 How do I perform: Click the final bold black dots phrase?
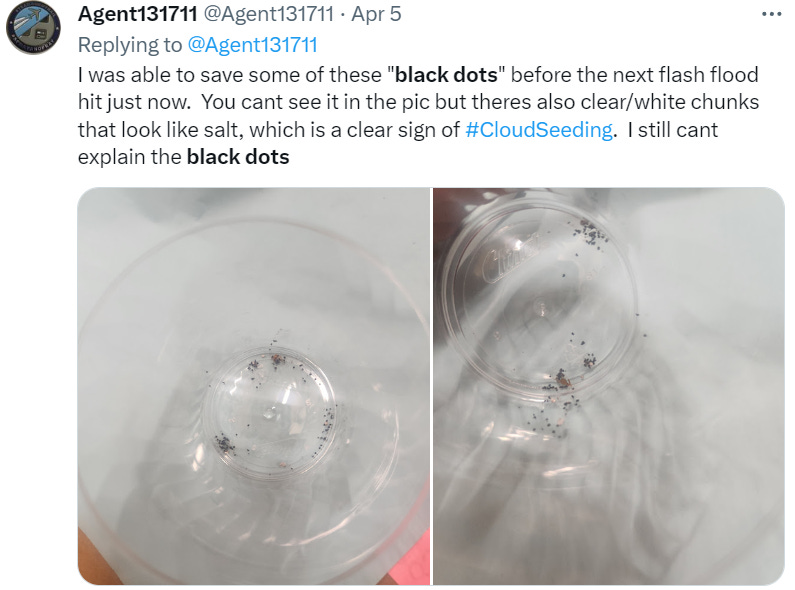pos(238,157)
